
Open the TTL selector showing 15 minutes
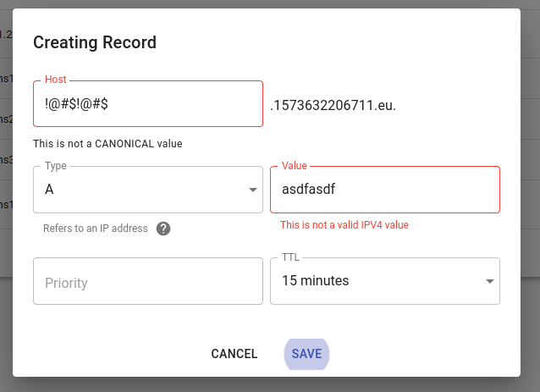tap(385, 281)
